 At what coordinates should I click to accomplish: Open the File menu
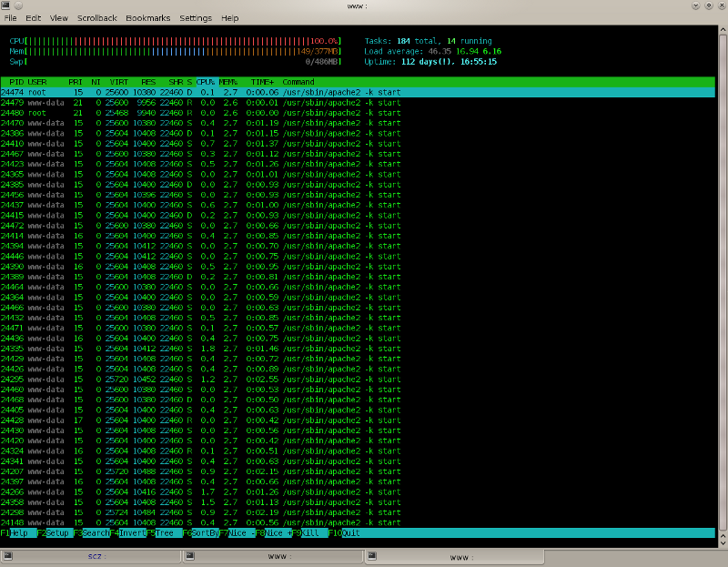(10, 18)
